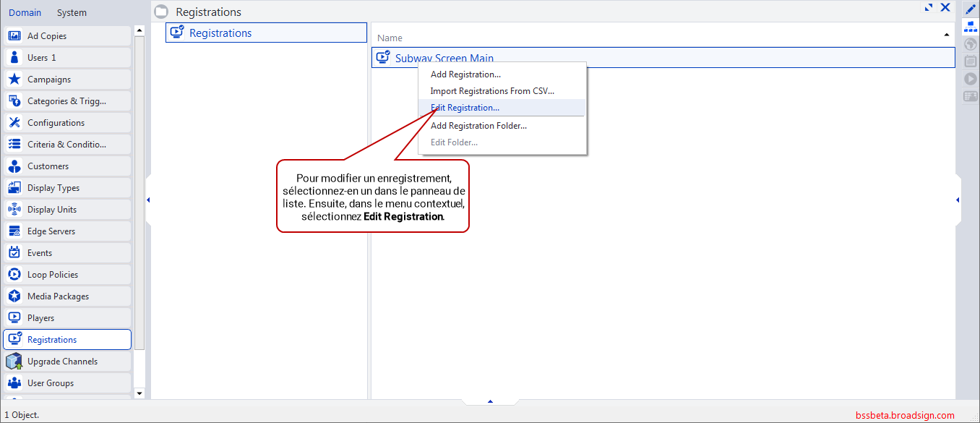The image size is (980, 423).
Task: Click the calendar icon in right toolbar
Action: (970, 61)
